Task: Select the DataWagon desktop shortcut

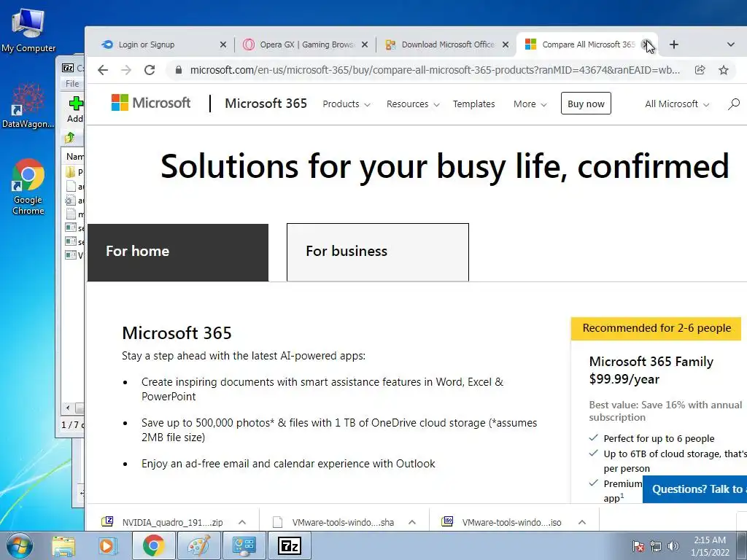Action: [x=28, y=106]
